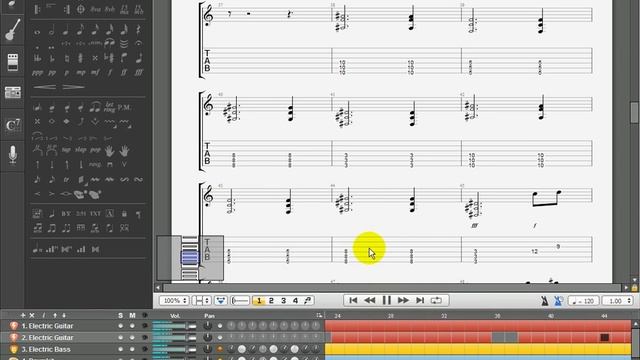The height and width of the screenshot is (360, 640).
Task: Apply the tap technique
Action: (66, 150)
